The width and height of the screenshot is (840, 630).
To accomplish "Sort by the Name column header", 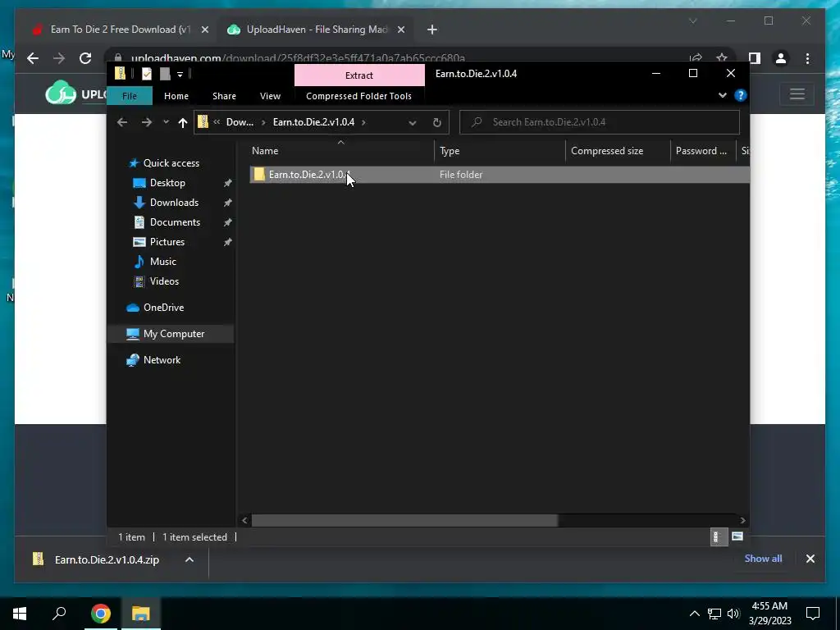I will [340, 151].
